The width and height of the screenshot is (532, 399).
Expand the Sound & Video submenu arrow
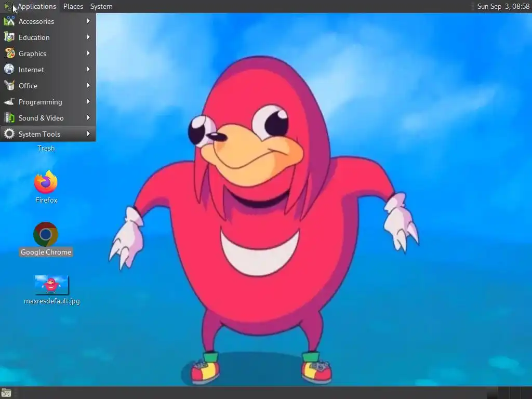point(88,118)
